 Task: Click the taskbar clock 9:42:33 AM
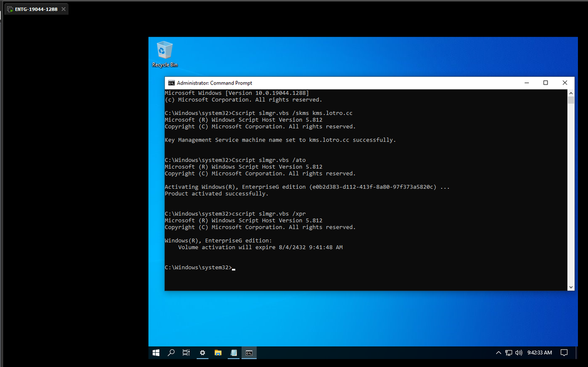539,353
